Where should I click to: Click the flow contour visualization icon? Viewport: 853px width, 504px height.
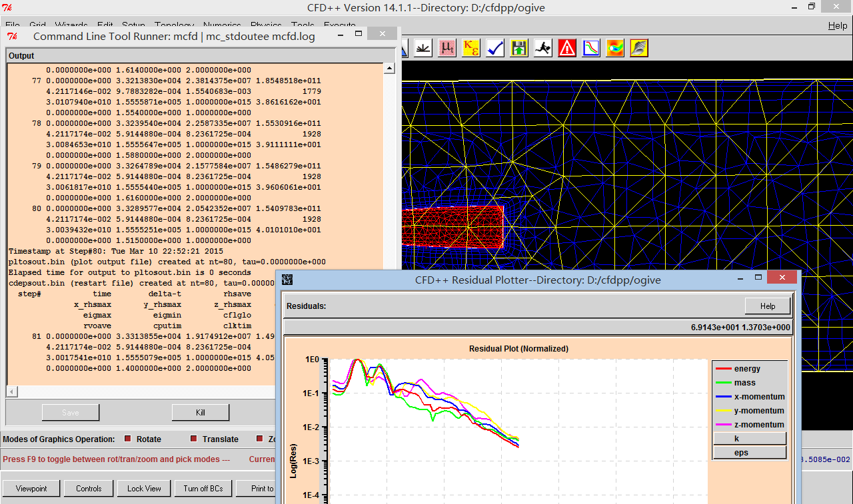point(615,48)
